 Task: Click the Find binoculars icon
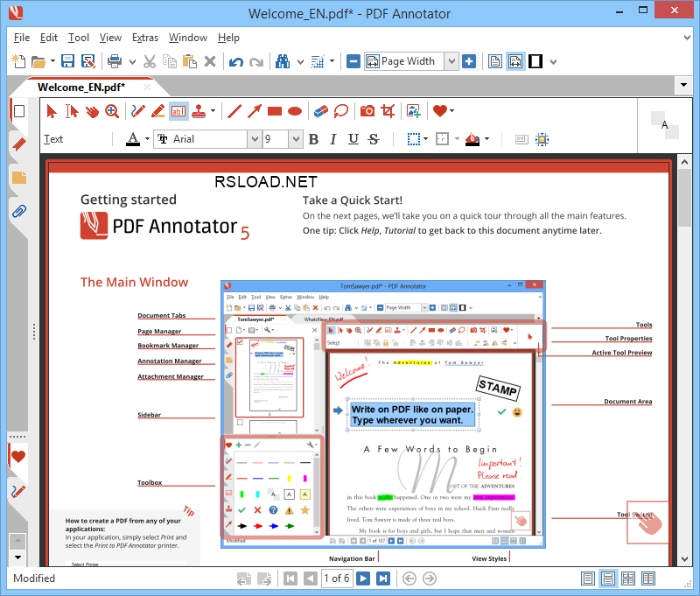pyautogui.click(x=283, y=61)
